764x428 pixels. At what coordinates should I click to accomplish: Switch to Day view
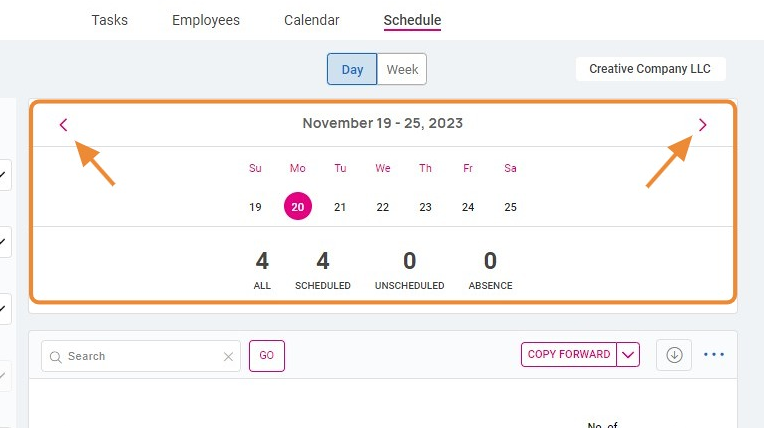352,69
